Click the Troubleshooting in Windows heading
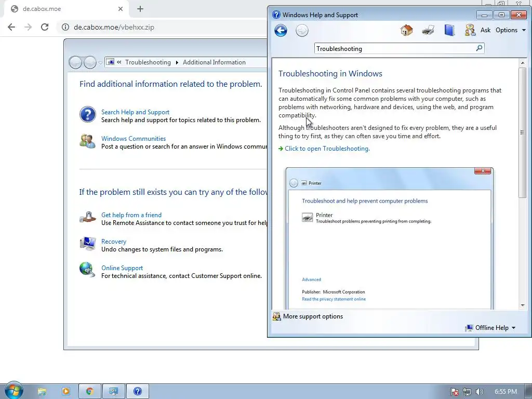Viewport: 532px width, 399px height. (330, 74)
